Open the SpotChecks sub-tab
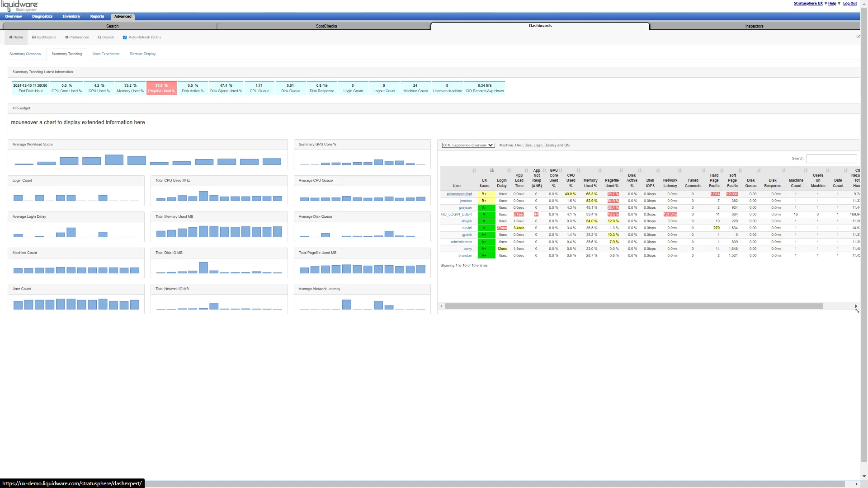 pyautogui.click(x=326, y=26)
